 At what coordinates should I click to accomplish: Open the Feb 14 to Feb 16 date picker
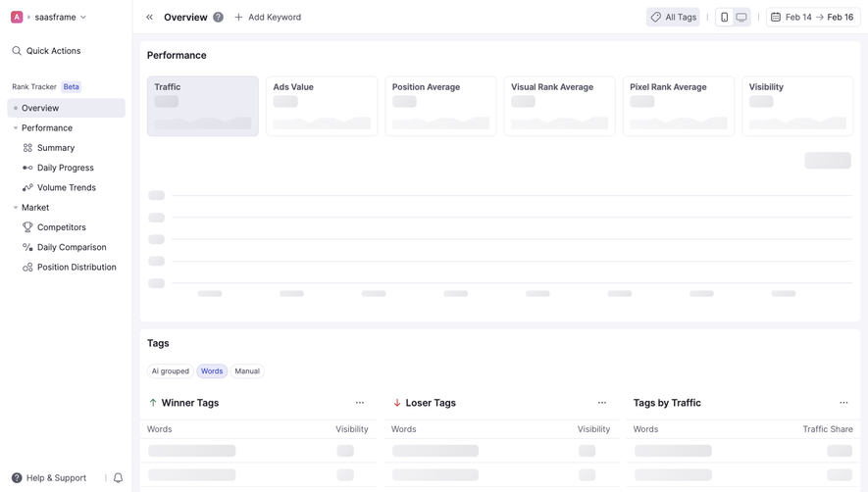coord(813,18)
